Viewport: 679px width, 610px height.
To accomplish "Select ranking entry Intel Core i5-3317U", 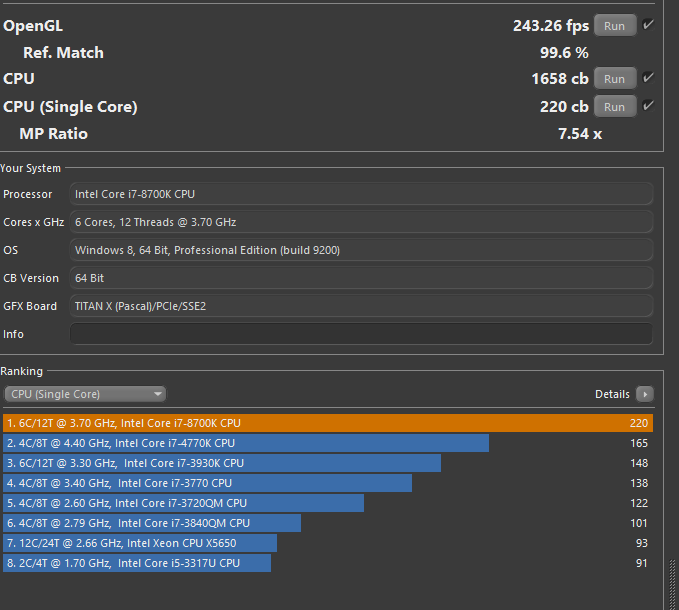I will (x=328, y=563).
